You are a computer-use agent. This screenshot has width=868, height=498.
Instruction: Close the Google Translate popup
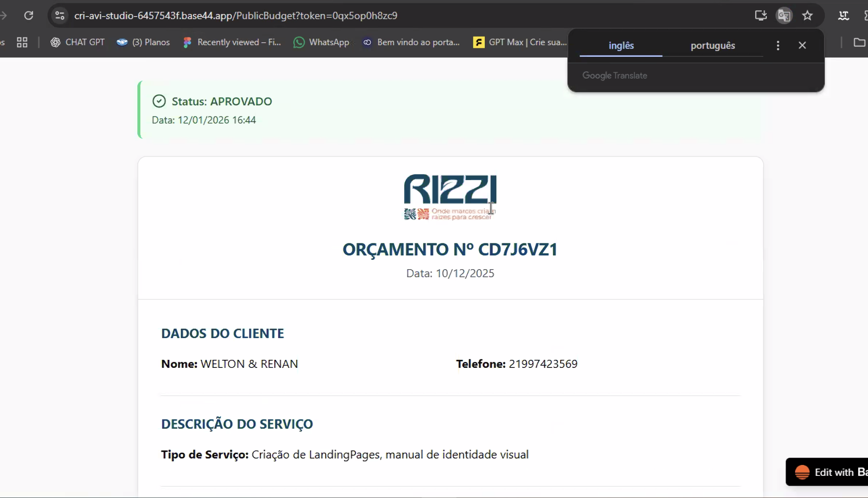[802, 45]
